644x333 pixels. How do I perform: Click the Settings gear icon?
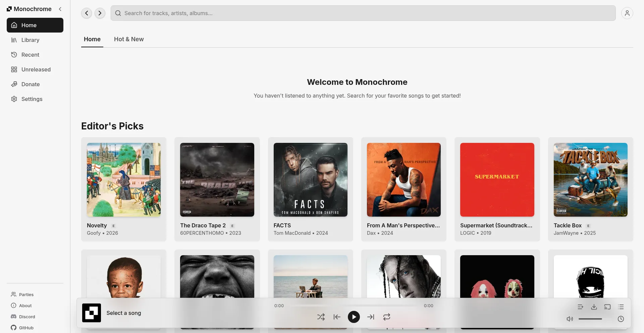(x=14, y=99)
